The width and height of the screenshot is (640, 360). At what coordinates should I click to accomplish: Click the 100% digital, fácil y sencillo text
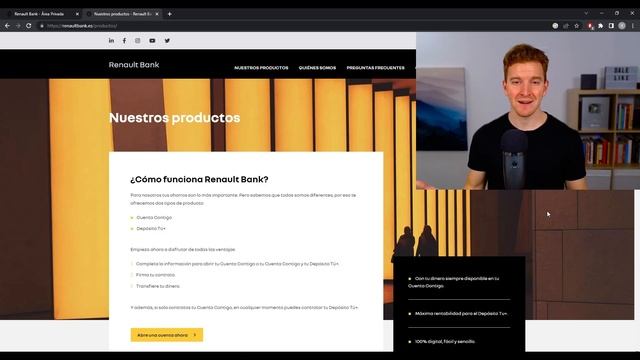[x=444, y=341]
